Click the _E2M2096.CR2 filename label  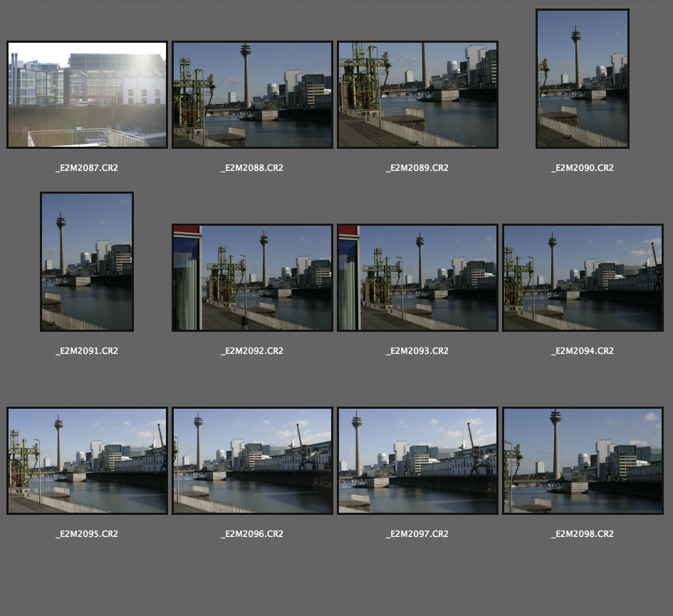(x=252, y=534)
